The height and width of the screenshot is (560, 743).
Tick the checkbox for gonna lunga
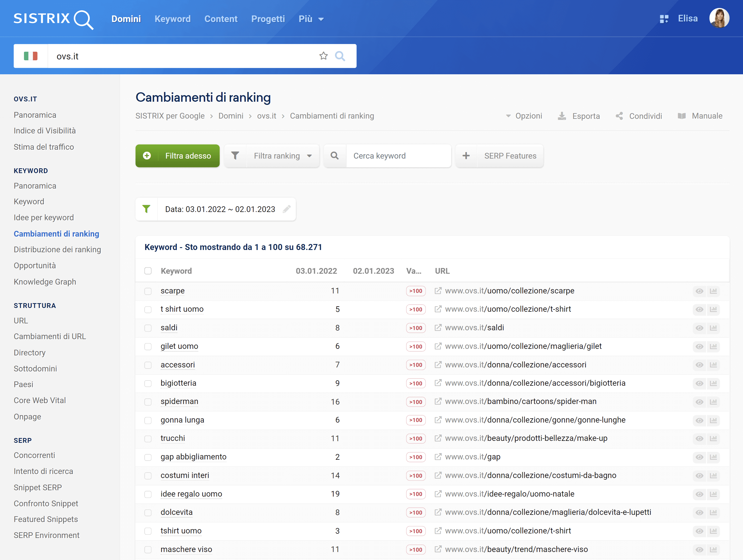tap(148, 420)
